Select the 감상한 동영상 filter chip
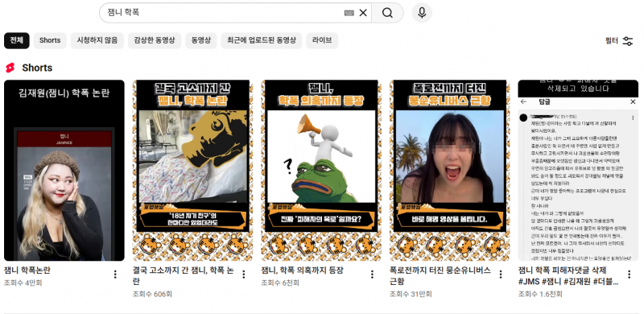The height and width of the screenshot is (314, 644). click(x=155, y=41)
